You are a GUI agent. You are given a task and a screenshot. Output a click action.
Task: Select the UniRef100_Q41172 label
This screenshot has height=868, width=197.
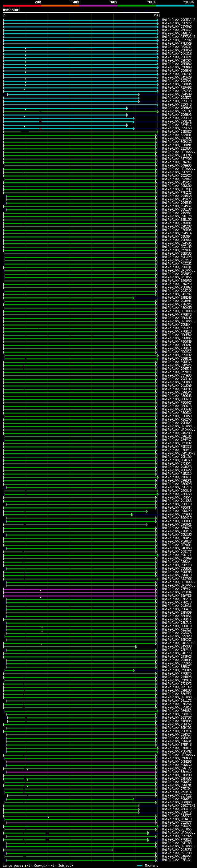(177, 700)
